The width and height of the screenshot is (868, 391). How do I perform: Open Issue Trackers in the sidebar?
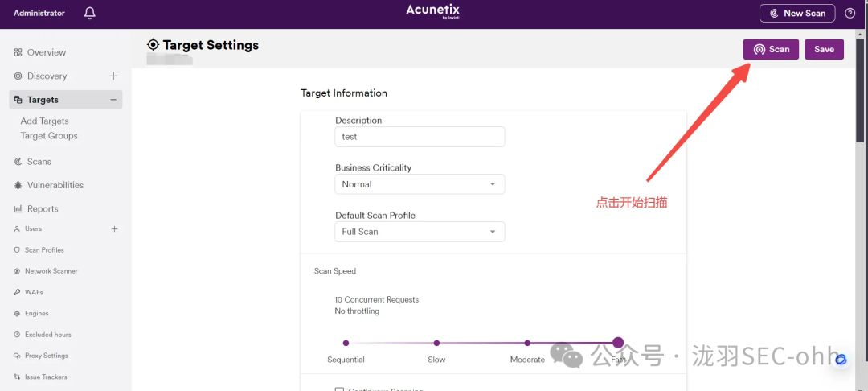(46, 377)
